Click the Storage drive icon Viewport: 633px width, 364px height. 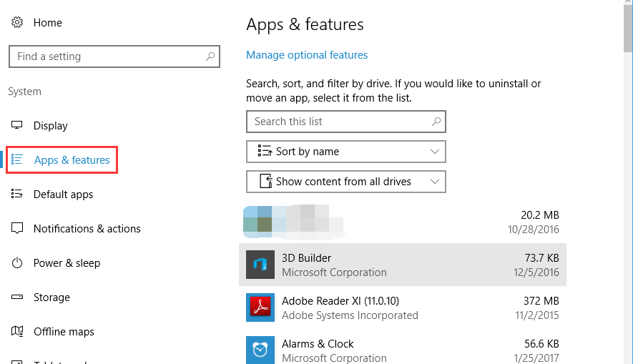click(17, 297)
